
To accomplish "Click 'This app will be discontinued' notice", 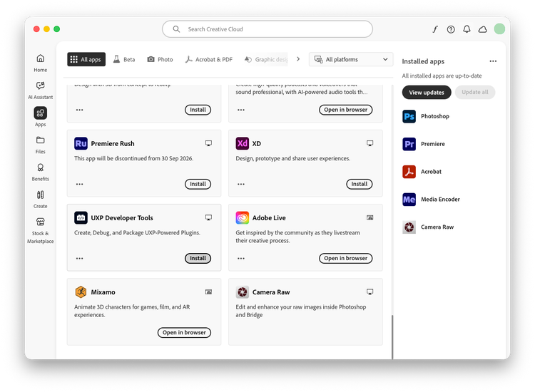I will pyautogui.click(x=134, y=158).
